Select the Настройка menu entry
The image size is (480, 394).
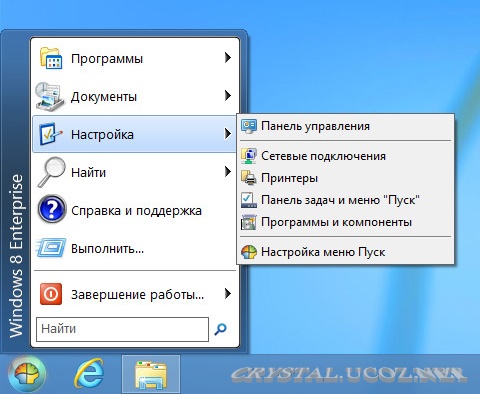point(135,134)
